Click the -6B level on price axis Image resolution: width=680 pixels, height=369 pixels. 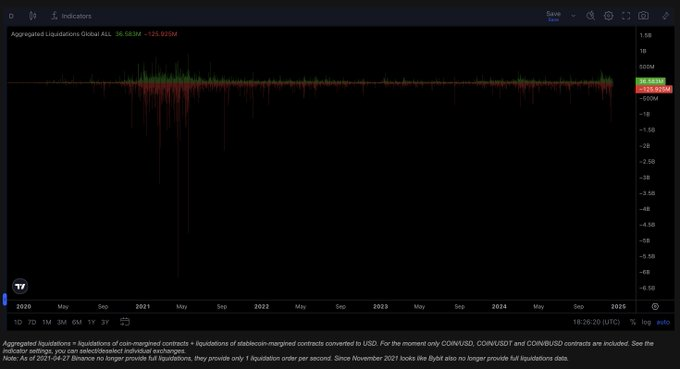(x=644, y=272)
